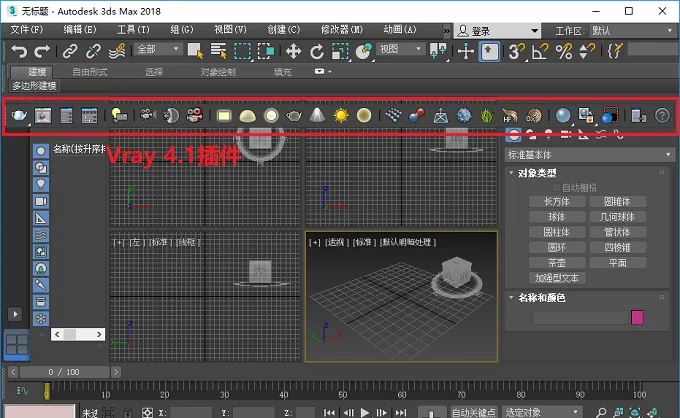This screenshot has height=418, width=680.
Task: Collapse the 名称和颜色 rollout
Action: point(511,297)
